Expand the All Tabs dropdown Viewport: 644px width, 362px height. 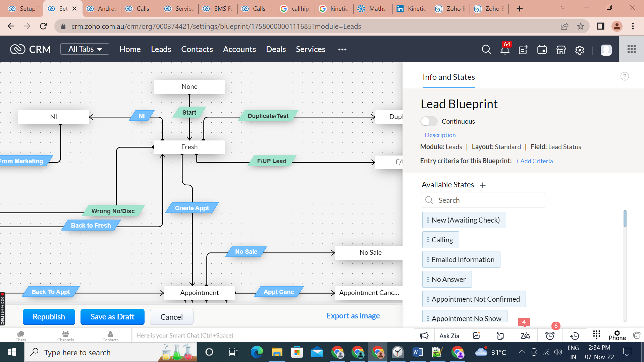tap(85, 49)
